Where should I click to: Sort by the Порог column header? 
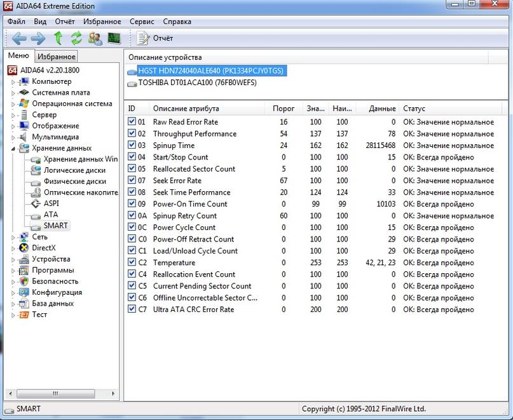(x=284, y=108)
